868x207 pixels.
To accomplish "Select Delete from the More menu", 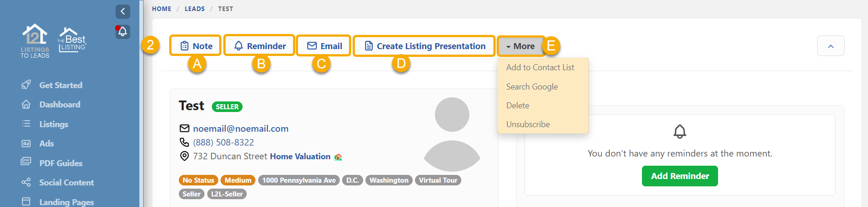I will [x=518, y=106].
